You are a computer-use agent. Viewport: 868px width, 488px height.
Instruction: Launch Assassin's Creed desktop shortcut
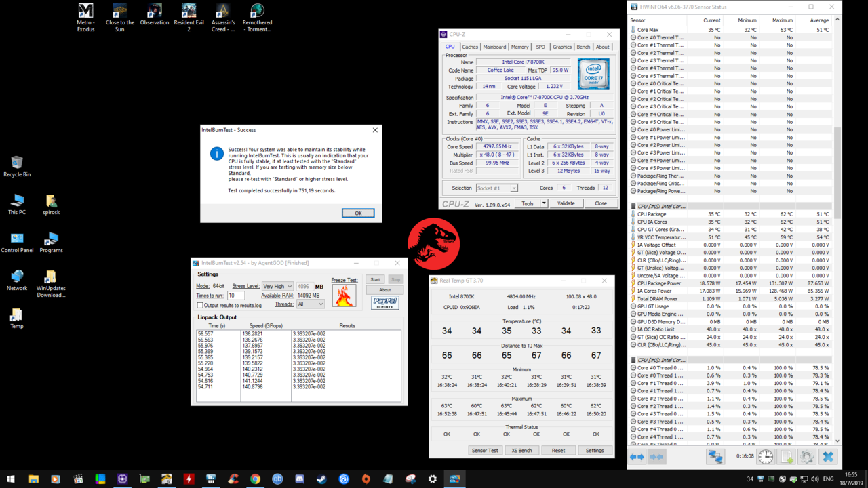[x=223, y=18]
